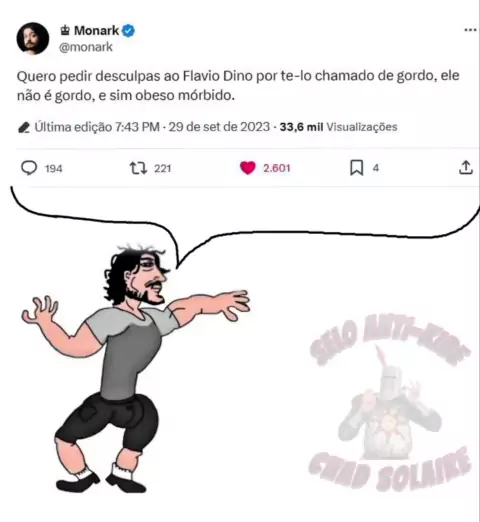
Task: Click the bookmark count of 4
Action: (x=376, y=168)
